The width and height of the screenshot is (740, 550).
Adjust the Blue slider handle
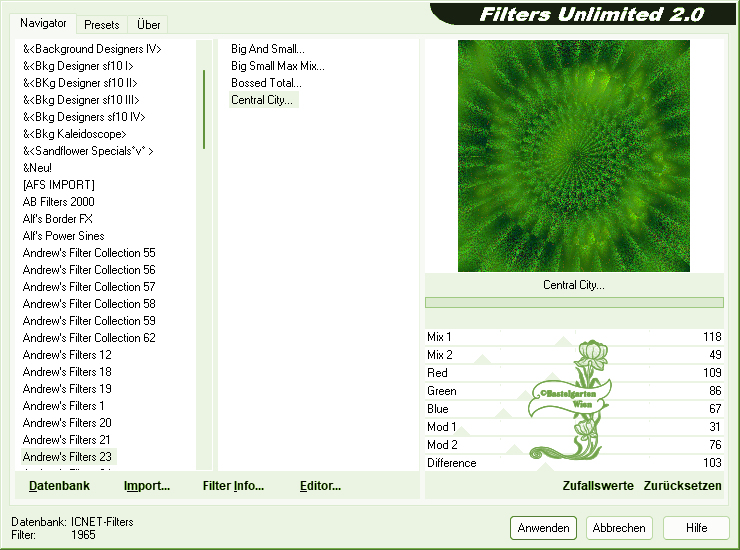click(503, 413)
